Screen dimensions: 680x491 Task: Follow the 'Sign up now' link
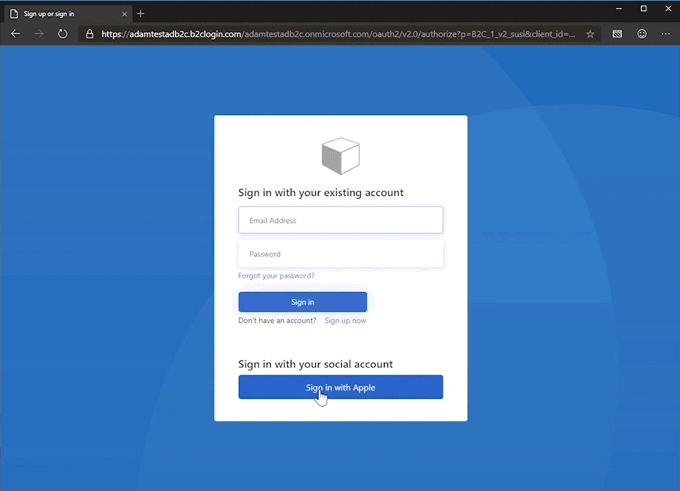click(x=345, y=321)
